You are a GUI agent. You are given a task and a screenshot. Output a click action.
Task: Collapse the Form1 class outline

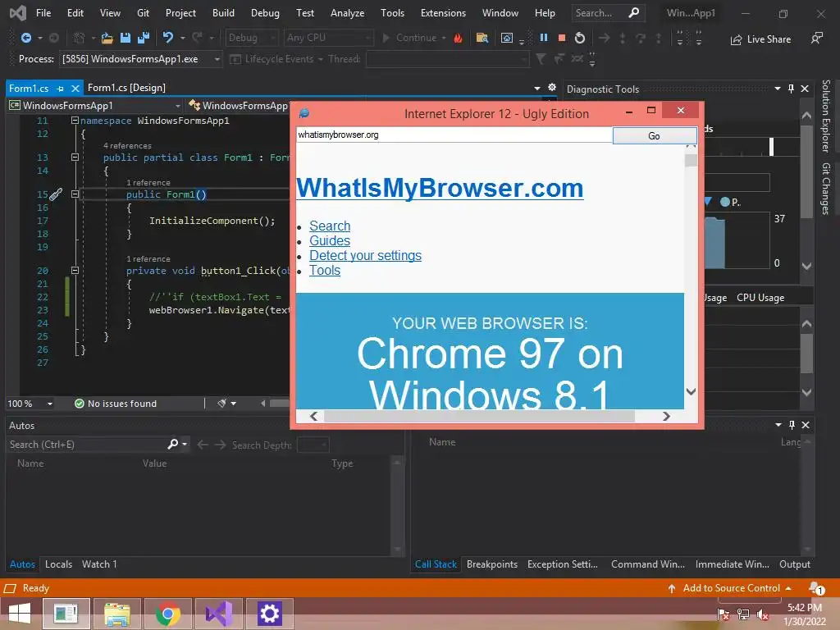75,157
